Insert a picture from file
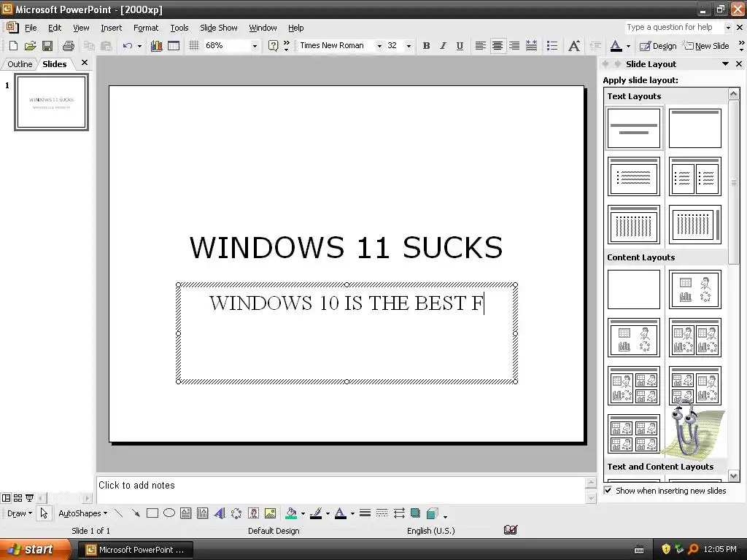 pyautogui.click(x=270, y=513)
